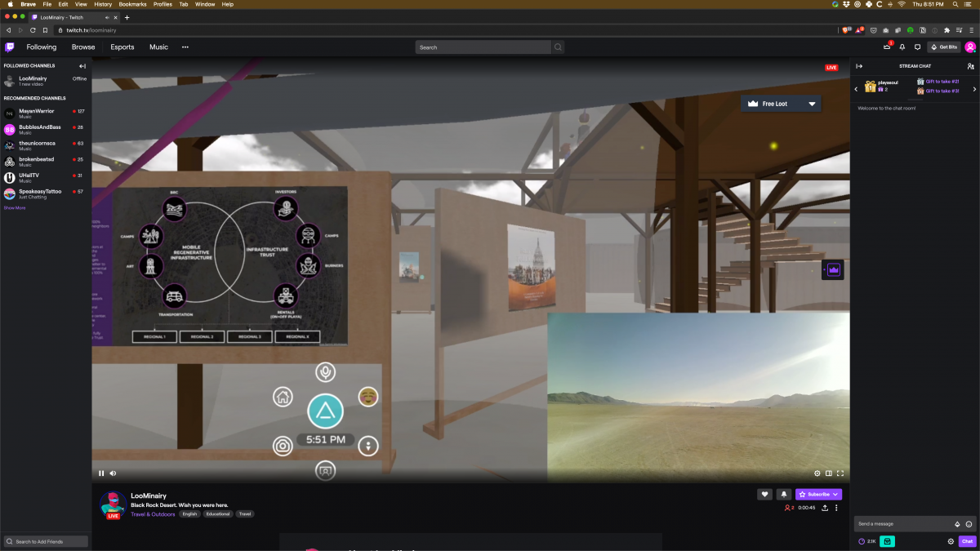Open a new browser tab
The width and height of the screenshot is (980, 551).
pos(127,17)
